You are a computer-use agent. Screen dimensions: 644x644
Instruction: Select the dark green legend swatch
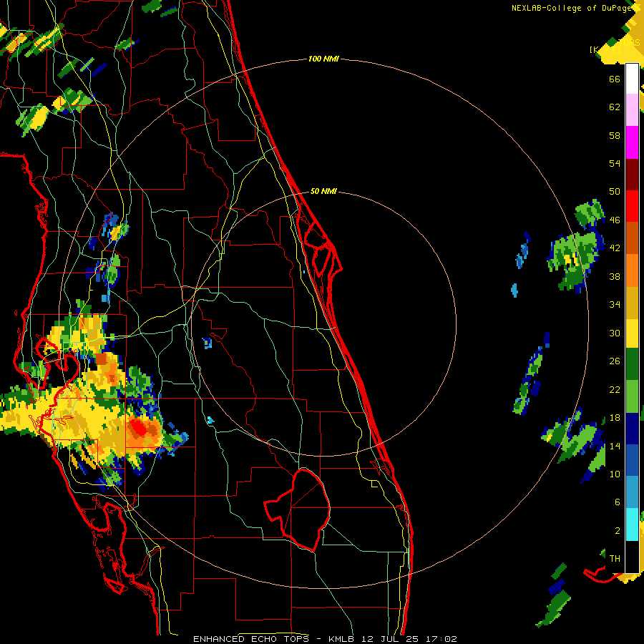[632, 364]
